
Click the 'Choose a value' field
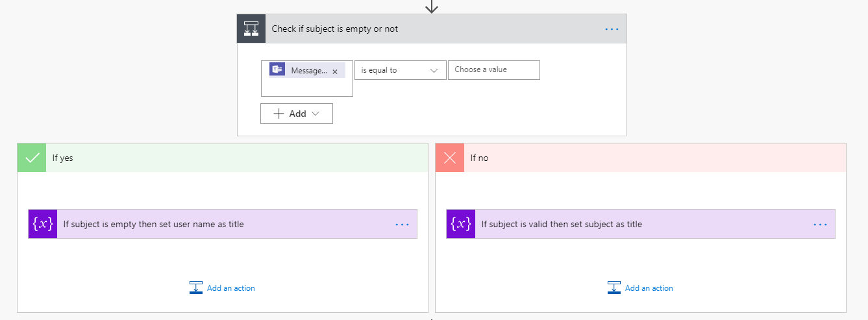click(493, 70)
